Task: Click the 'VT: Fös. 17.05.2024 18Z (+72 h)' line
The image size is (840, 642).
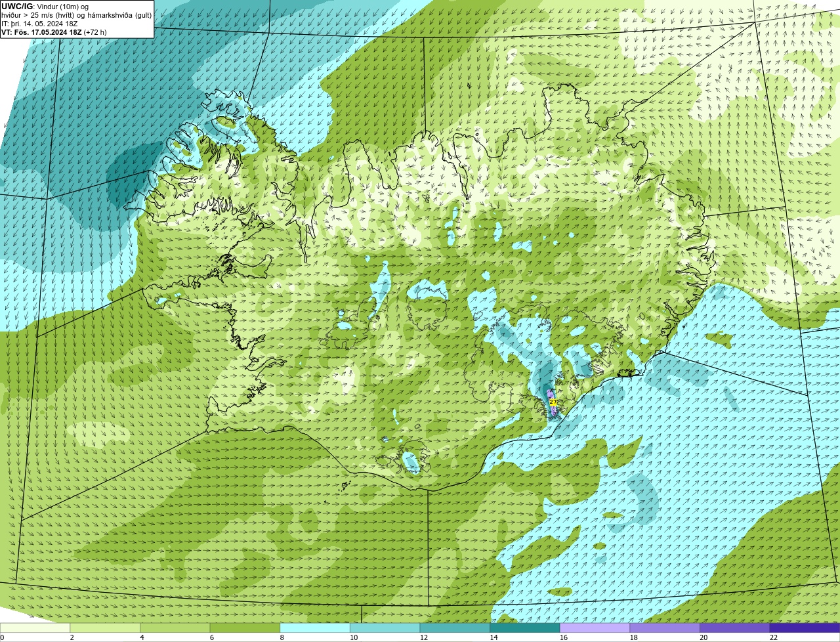Action: pos(54,32)
